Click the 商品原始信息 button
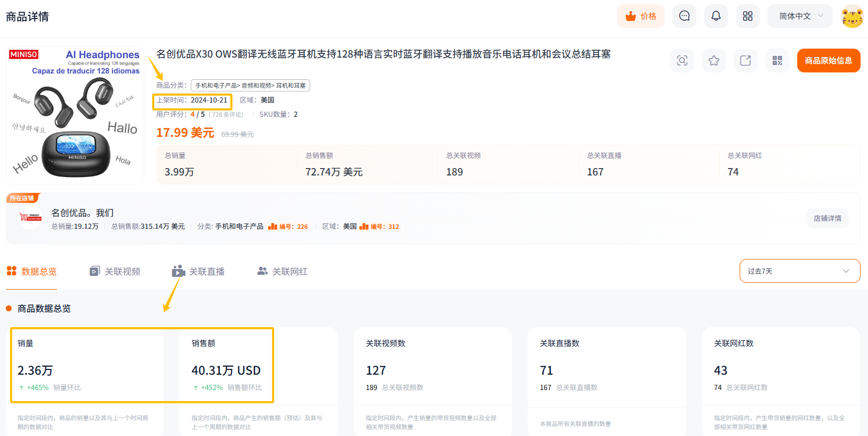The height and width of the screenshot is (436, 868). coord(828,60)
